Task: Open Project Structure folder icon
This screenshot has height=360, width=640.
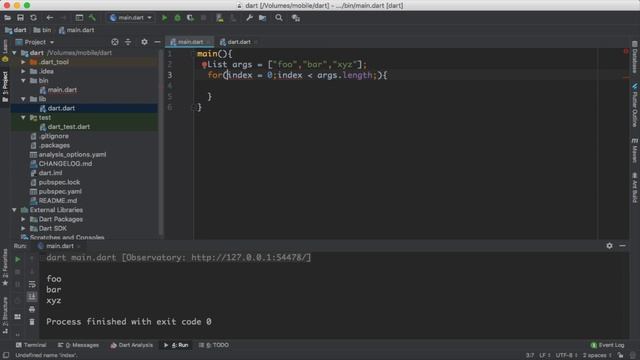Action: 262,18
